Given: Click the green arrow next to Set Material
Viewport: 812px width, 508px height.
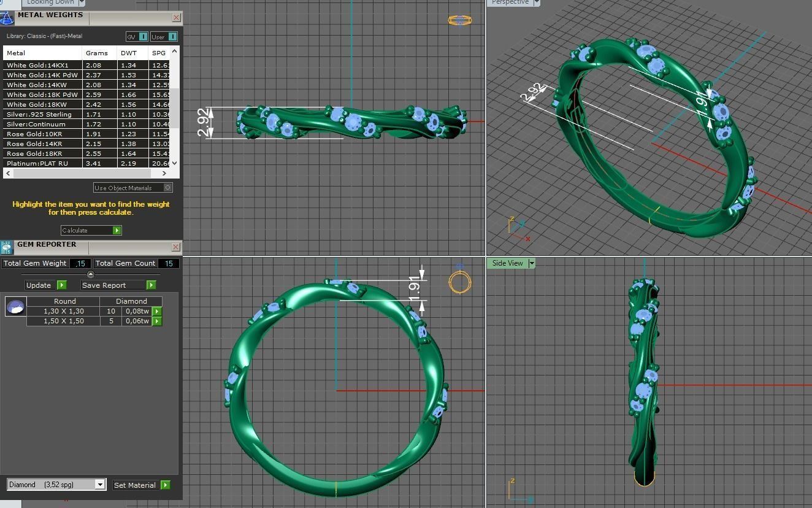Looking at the screenshot, I should 165,485.
